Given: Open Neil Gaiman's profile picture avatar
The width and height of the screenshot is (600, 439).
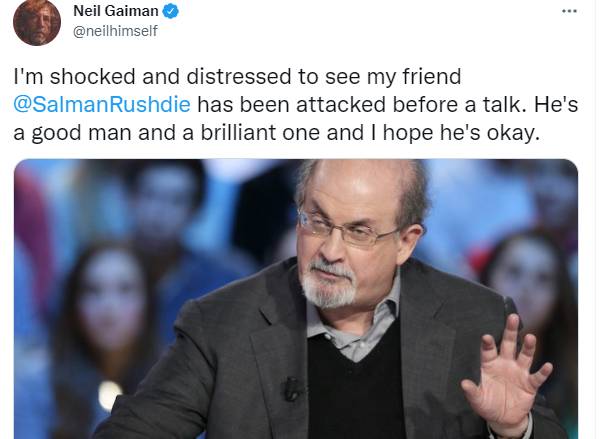Looking at the screenshot, I should coord(37,22).
